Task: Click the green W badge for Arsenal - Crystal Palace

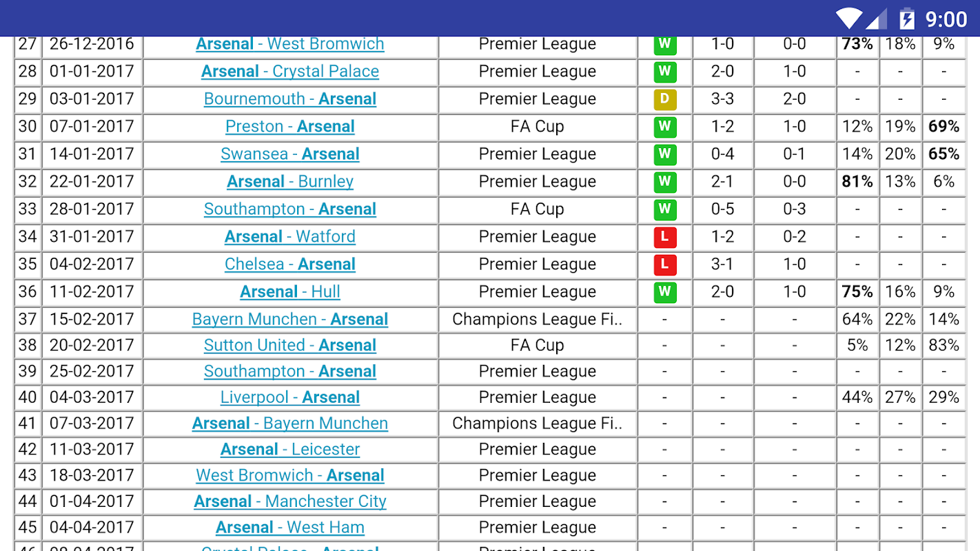Action: [x=664, y=72]
